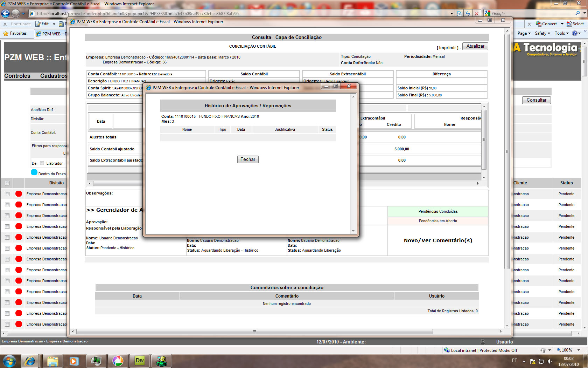Check the second Empresa Demonstracao row checkbox
This screenshot has width=588, height=368.
[7, 205]
